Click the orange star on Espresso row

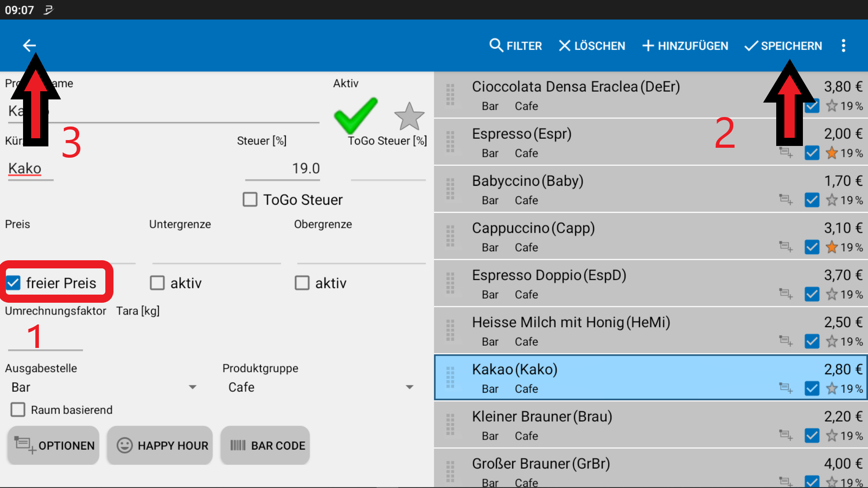(x=831, y=153)
